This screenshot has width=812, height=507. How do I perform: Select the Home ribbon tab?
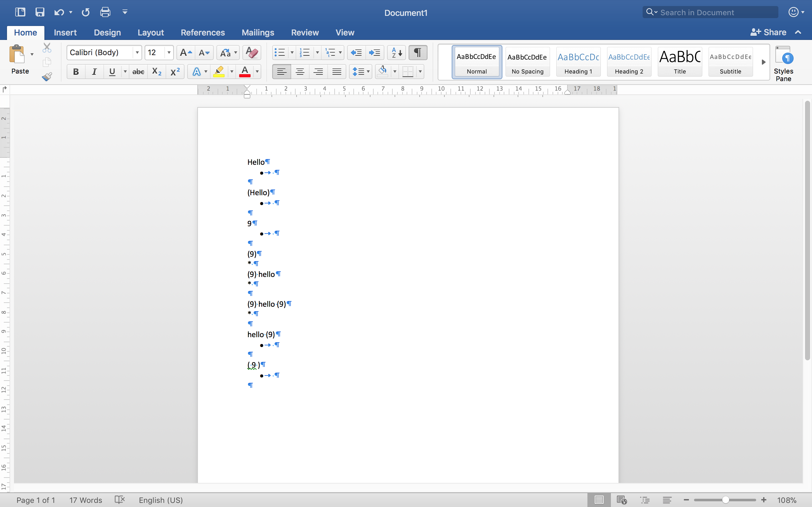pyautogui.click(x=25, y=32)
